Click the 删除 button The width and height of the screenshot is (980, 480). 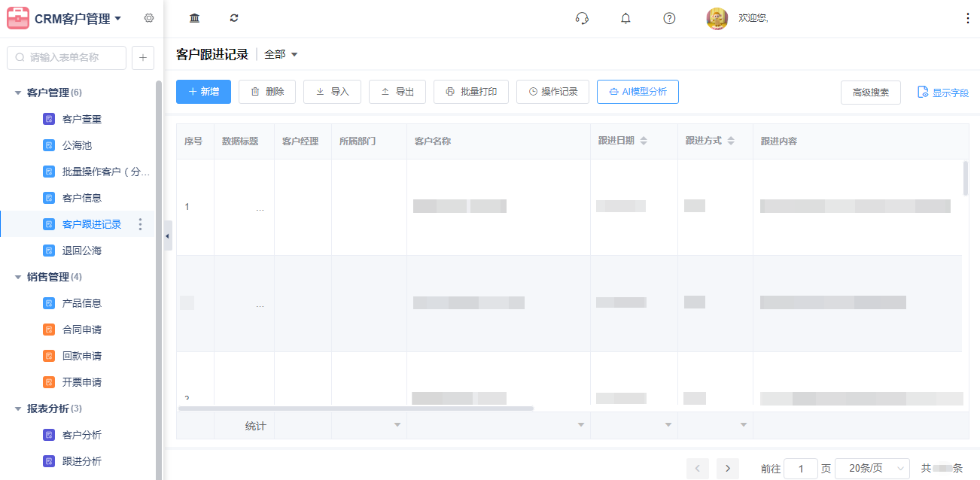click(267, 92)
